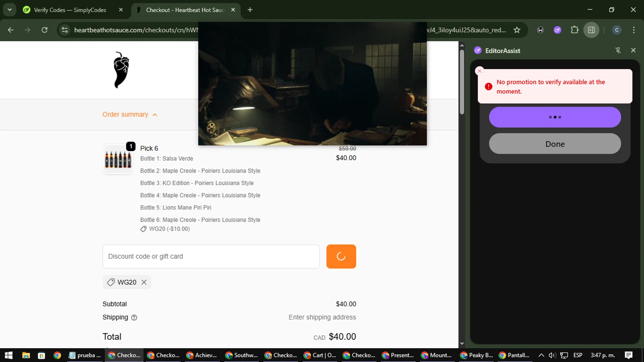
Task: Open the Chrome three-dot menu
Action: pos(634,30)
